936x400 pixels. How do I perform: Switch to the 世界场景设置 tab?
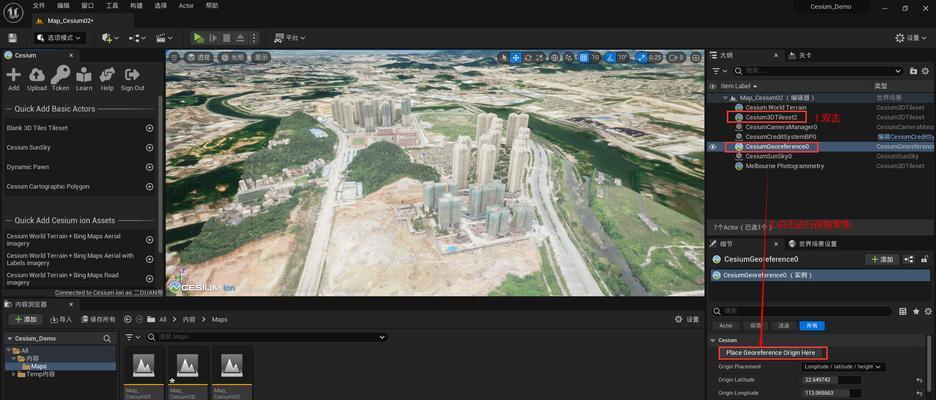point(813,244)
